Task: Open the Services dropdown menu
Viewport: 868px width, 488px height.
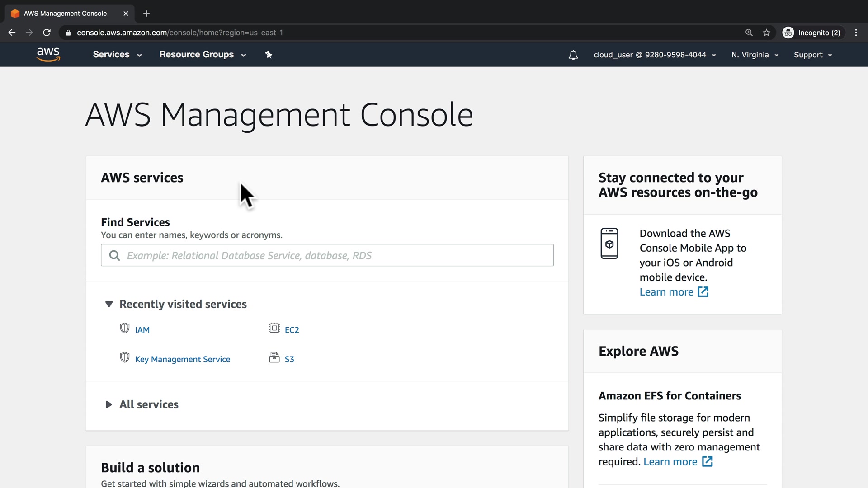Action: point(117,55)
